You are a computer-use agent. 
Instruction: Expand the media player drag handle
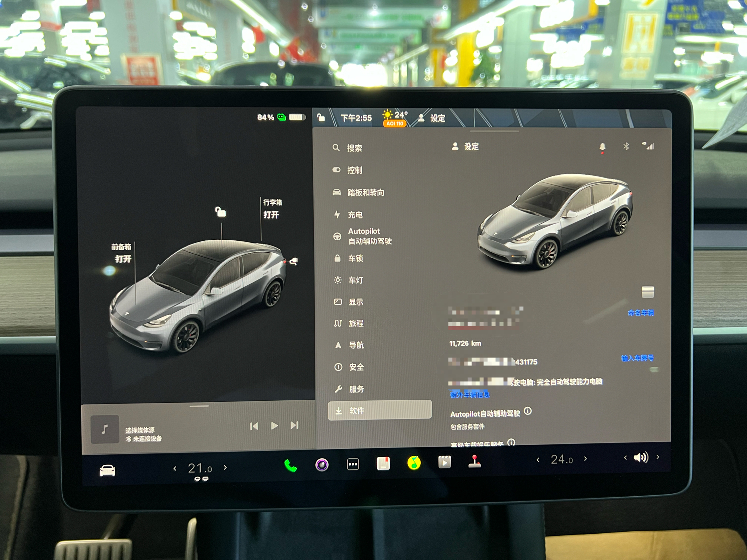199,406
